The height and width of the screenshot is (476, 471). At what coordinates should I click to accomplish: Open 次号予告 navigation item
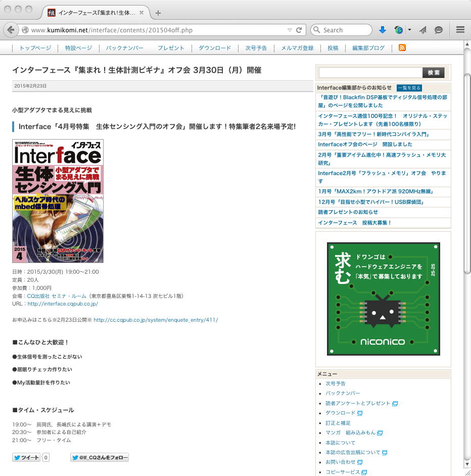(x=256, y=48)
